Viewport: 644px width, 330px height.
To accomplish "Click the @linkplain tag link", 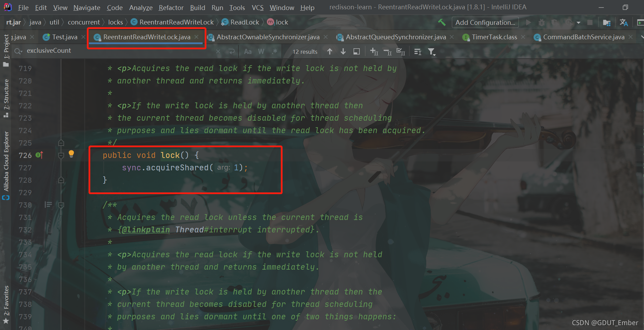I will [145, 230].
